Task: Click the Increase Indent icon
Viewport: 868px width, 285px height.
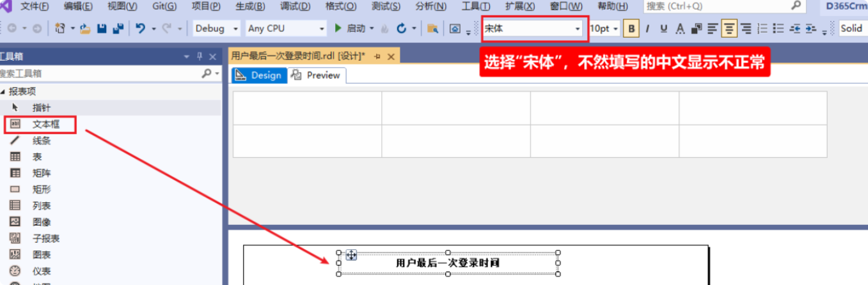Action: pos(812,29)
